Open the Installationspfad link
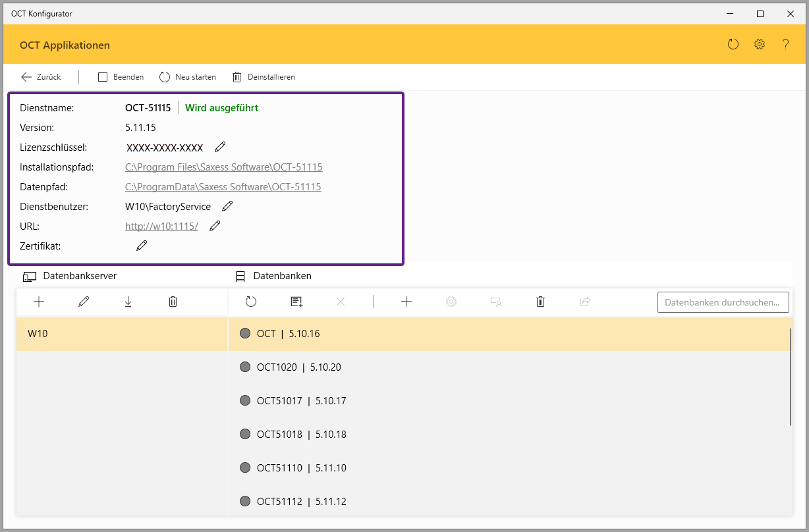The image size is (809, 532). [223, 167]
